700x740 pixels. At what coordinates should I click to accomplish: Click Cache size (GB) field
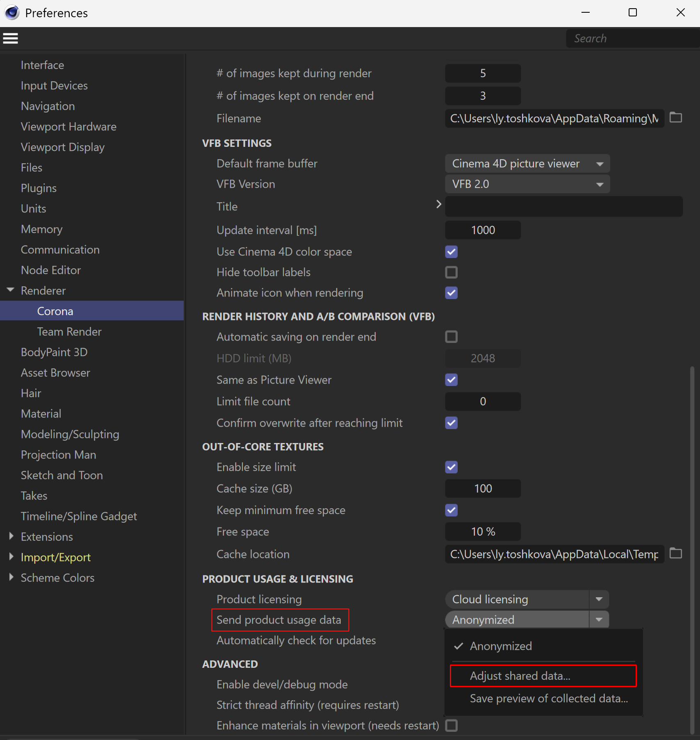tap(483, 489)
